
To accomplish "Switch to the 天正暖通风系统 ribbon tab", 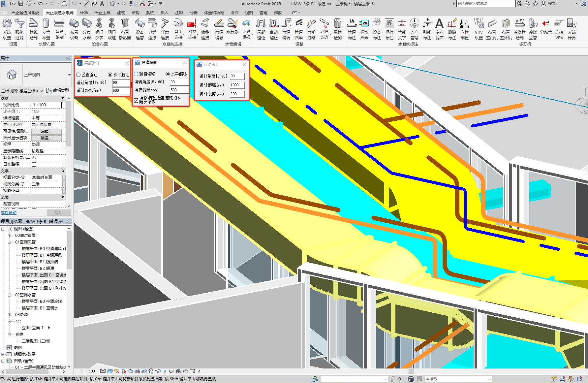I will 25,13.
